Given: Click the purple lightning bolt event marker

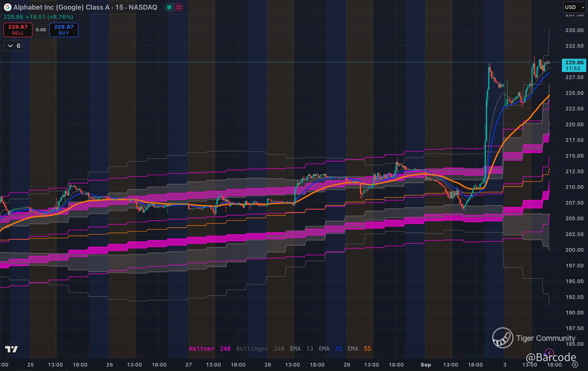Looking at the screenshot, I should tap(549, 353).
